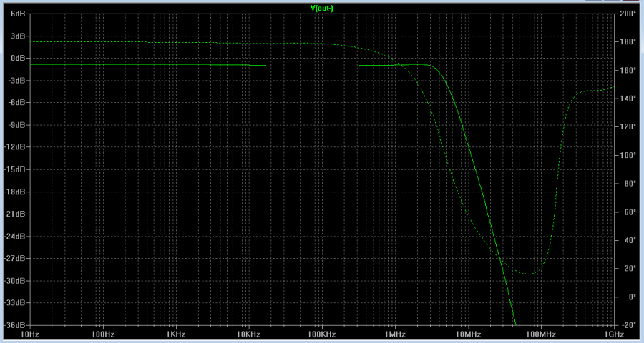Click the 1GHz frequency axis label
The width and height of the screenshot is (644, 343).
pos(614,334)
